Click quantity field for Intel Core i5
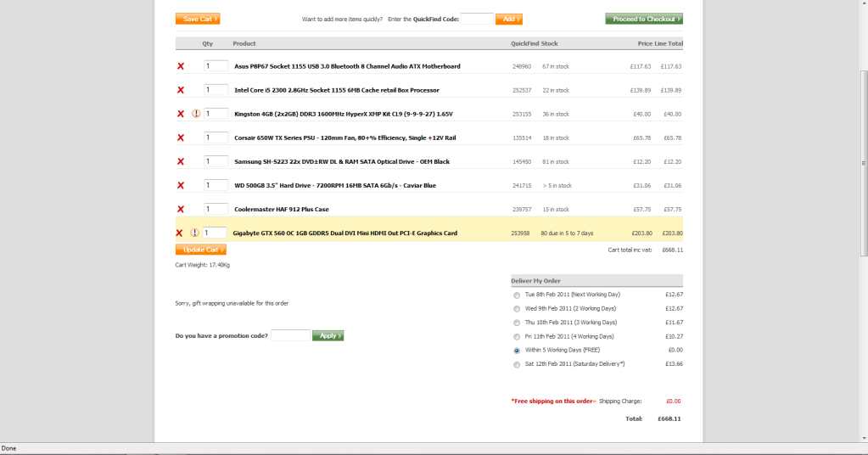The width and height of the screenshot is (868, 455). pos(216,90)
